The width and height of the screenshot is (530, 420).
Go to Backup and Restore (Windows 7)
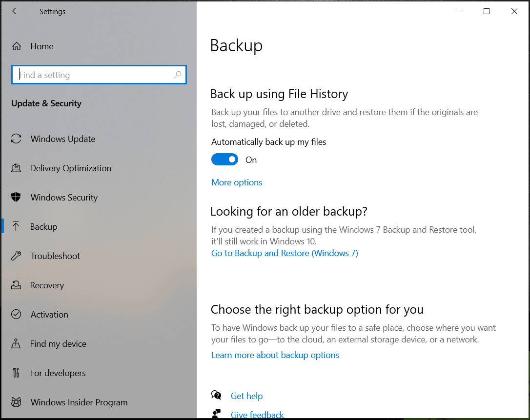click(285, 253)
